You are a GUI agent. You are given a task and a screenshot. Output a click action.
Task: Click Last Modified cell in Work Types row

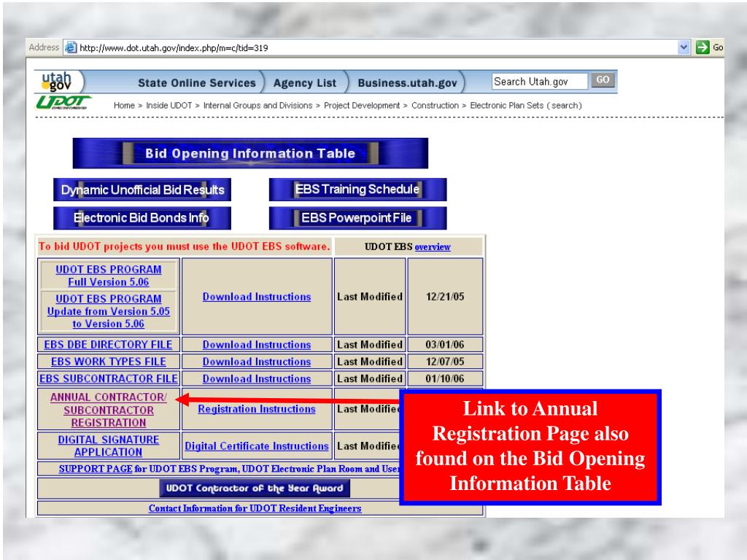(370, 362)
